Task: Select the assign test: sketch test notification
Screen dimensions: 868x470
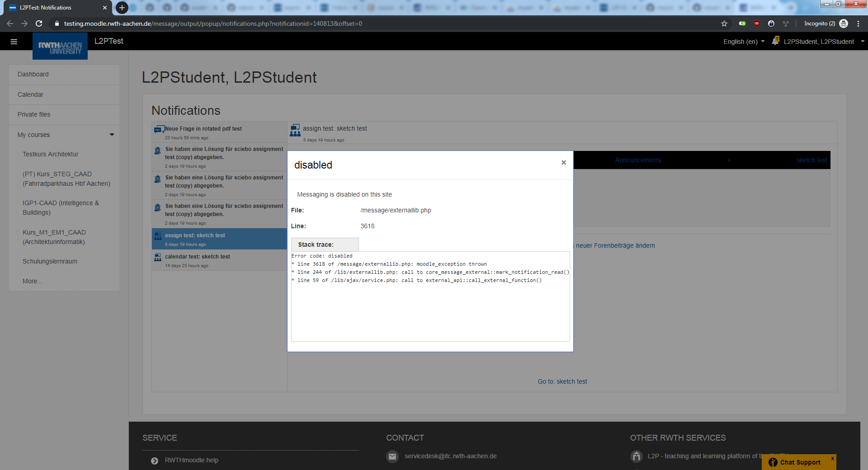Action: pyautogui.click(x=219, y=239)
